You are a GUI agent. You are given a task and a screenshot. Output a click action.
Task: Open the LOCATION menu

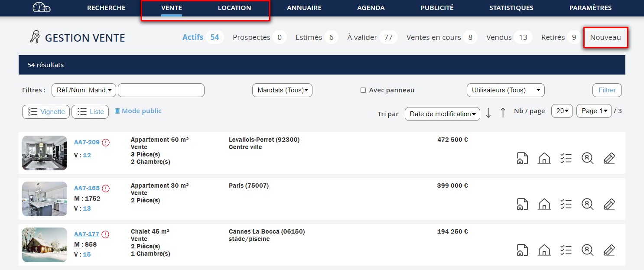point(234,8)
